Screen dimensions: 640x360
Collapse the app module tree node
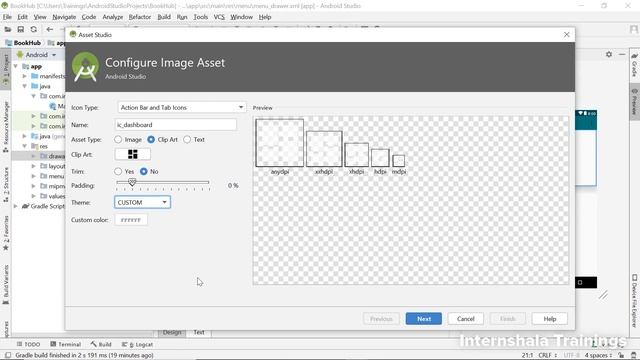16,66
